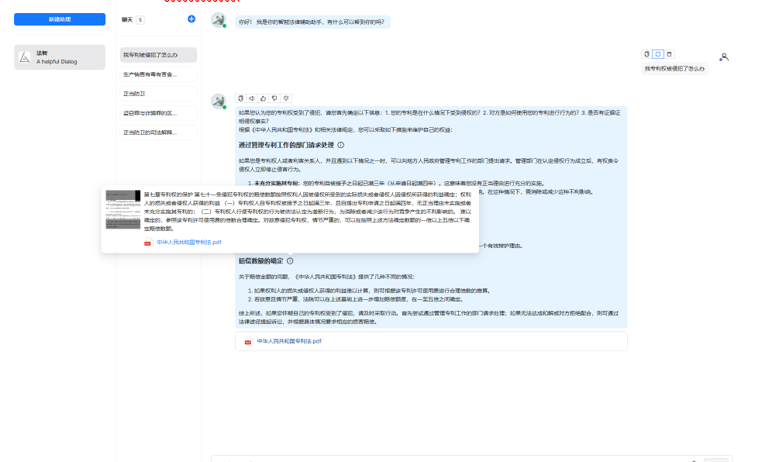This screenshot has width=776, height=462.
Task: Open the chat starting with 生产销售有毒有害食
Action: coord(157,74)
